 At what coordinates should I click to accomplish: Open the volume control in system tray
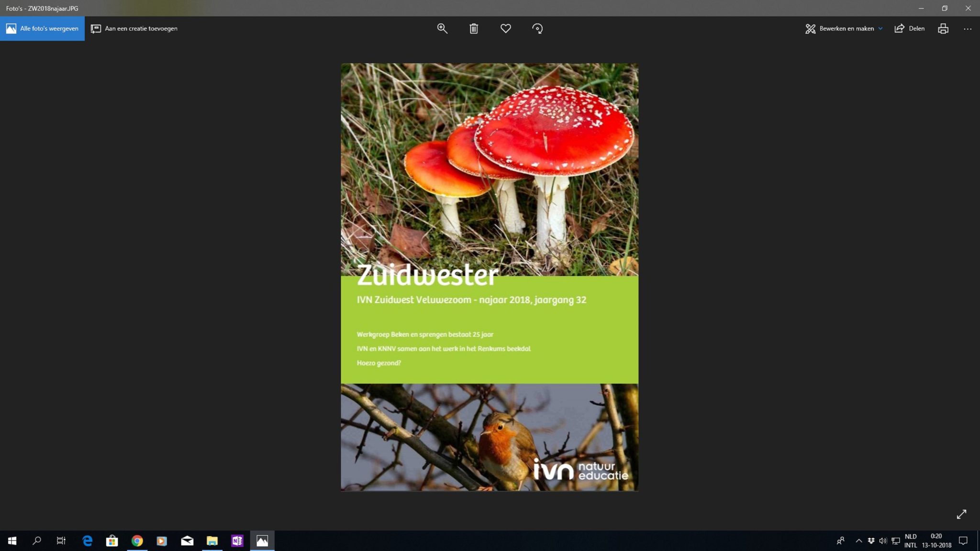click(x=883, y=541)
